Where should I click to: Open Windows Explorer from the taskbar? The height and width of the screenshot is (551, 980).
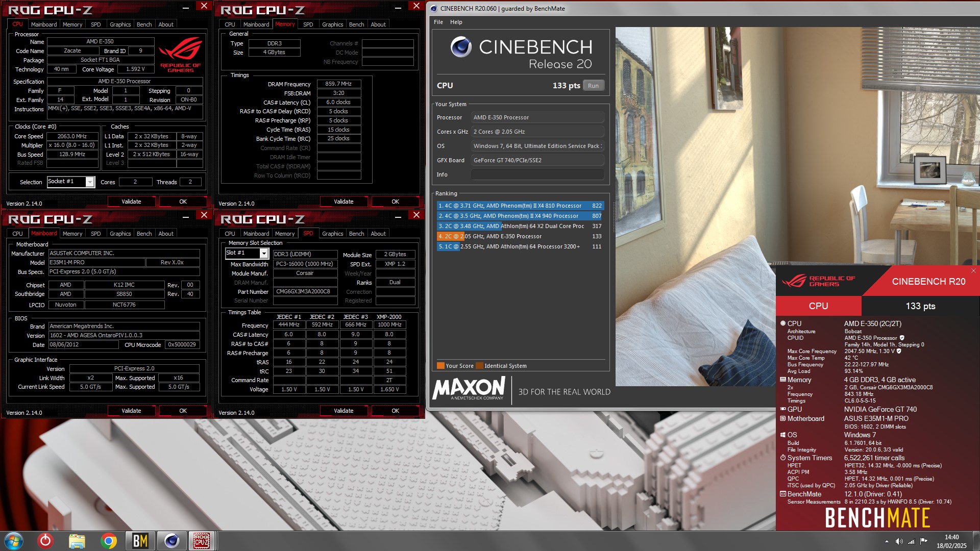(x=77, y=541)
